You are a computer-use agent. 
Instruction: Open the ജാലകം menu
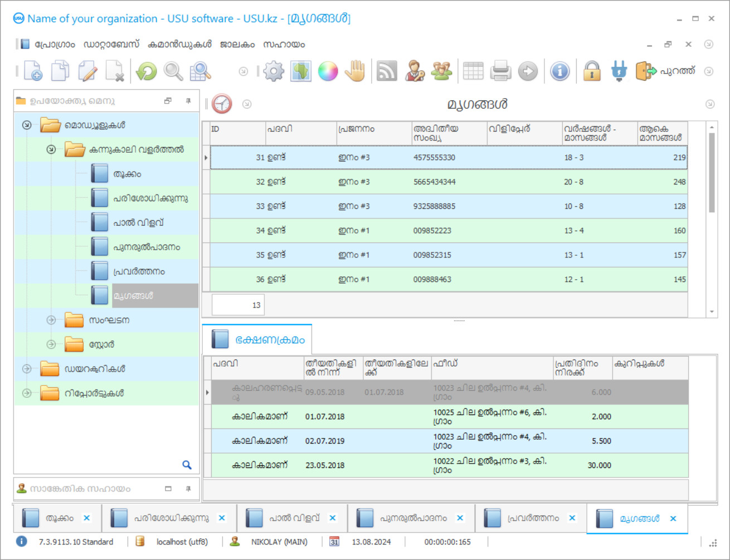[x=237, y=45]
